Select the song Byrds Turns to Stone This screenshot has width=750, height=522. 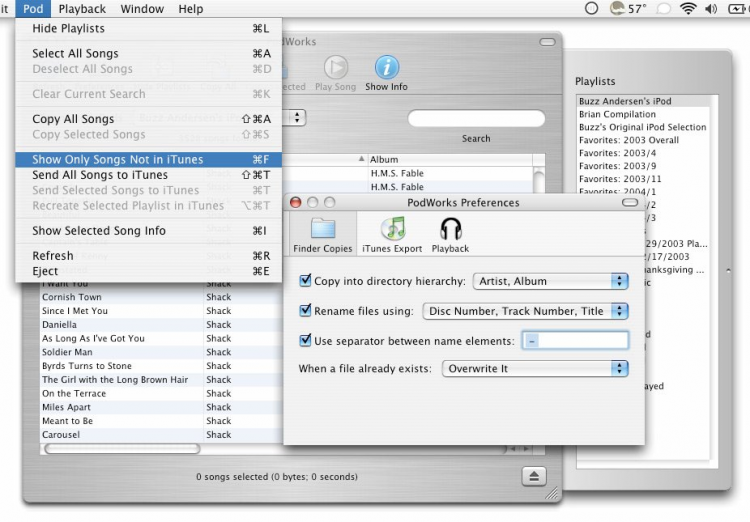(x=162, y=366)
